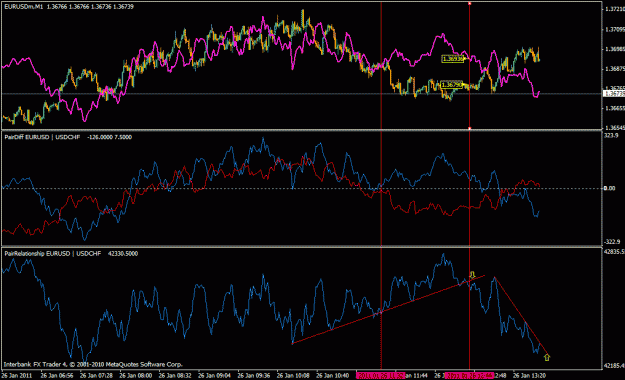Click the Interbank FX Trader 4 copyright text
Viewport: 625px width, 380px height.
[93, 364]
